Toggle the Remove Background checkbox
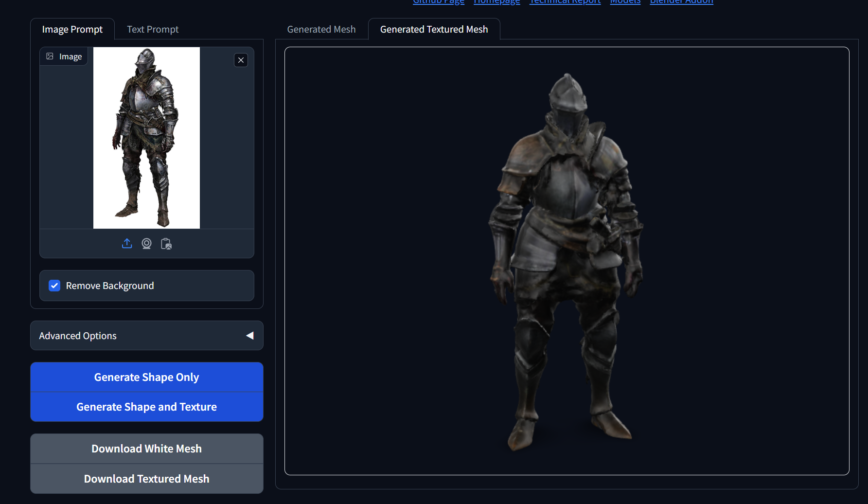 (x=54, y=286)
